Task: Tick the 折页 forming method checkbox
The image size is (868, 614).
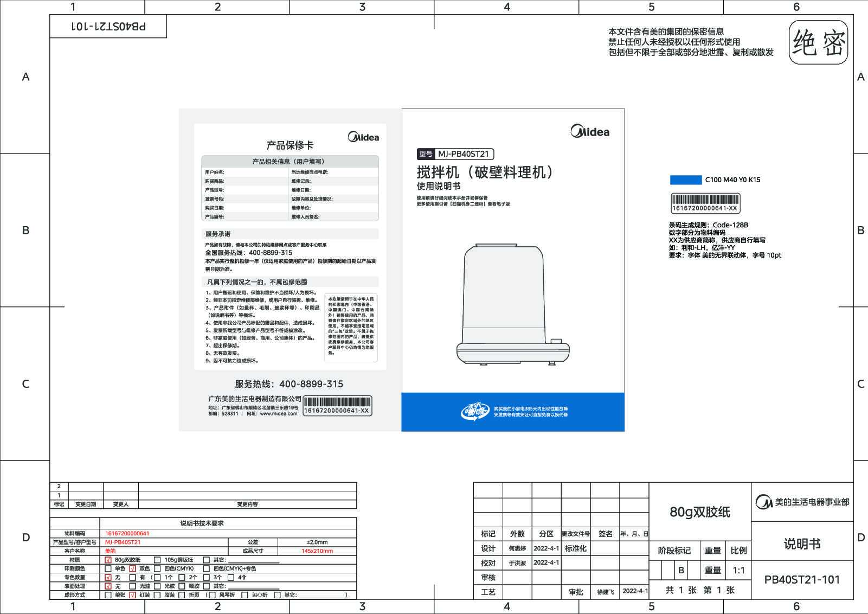Action: pyautogui.click(x=182, y=594)
